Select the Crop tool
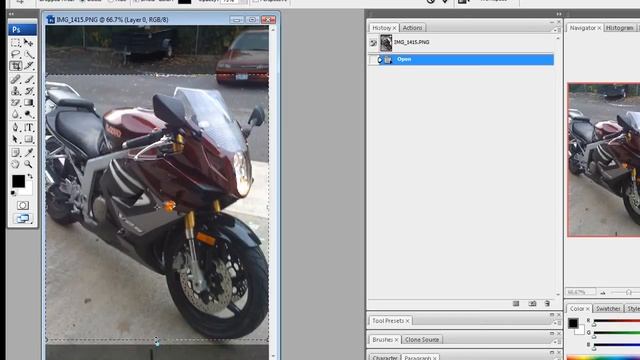This screenshot has height=360, width=640. [16, 66]
